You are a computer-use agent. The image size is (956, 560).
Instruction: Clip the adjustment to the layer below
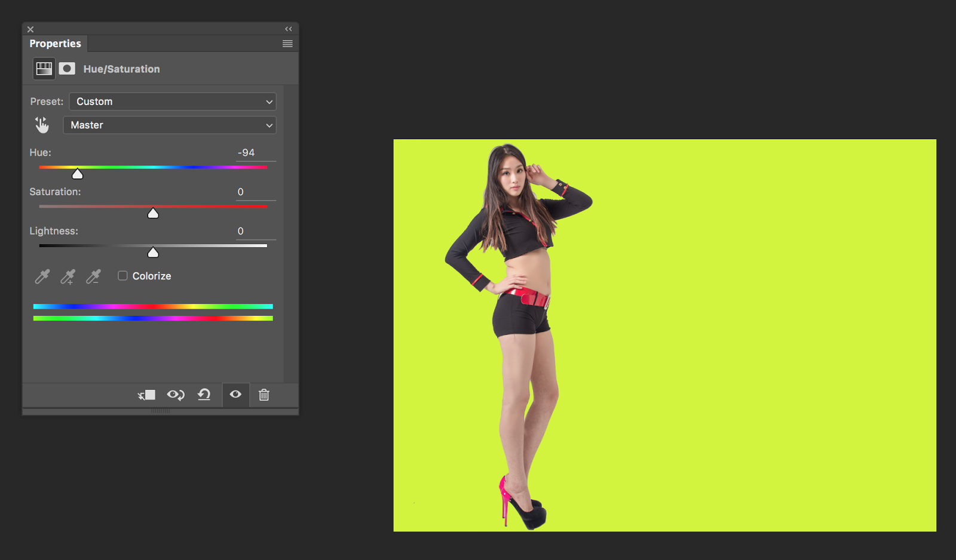[146, 395]
